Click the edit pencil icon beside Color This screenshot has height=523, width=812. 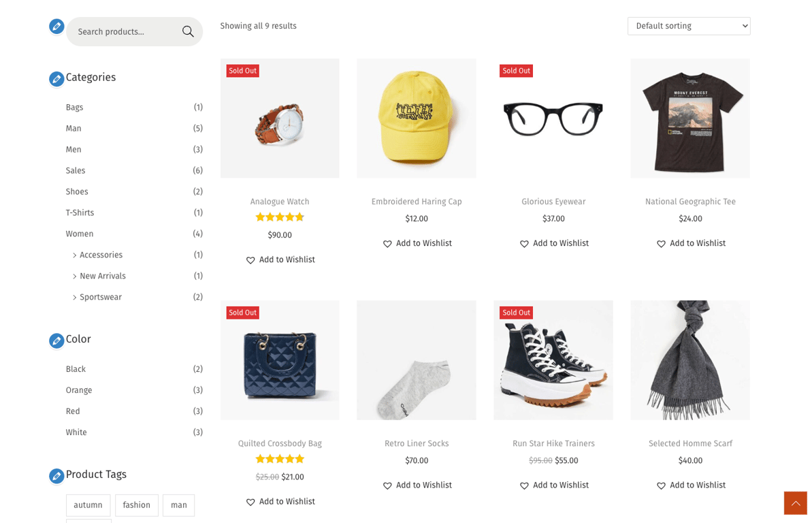(56, 340)
